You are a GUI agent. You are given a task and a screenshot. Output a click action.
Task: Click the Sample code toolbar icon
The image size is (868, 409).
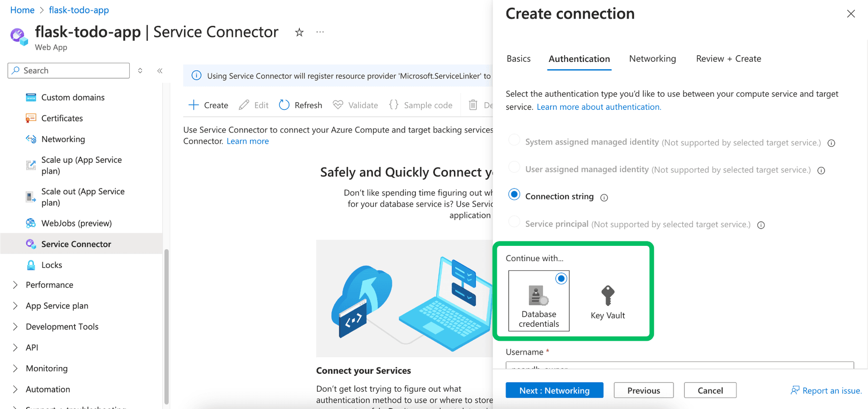point(393,104)
